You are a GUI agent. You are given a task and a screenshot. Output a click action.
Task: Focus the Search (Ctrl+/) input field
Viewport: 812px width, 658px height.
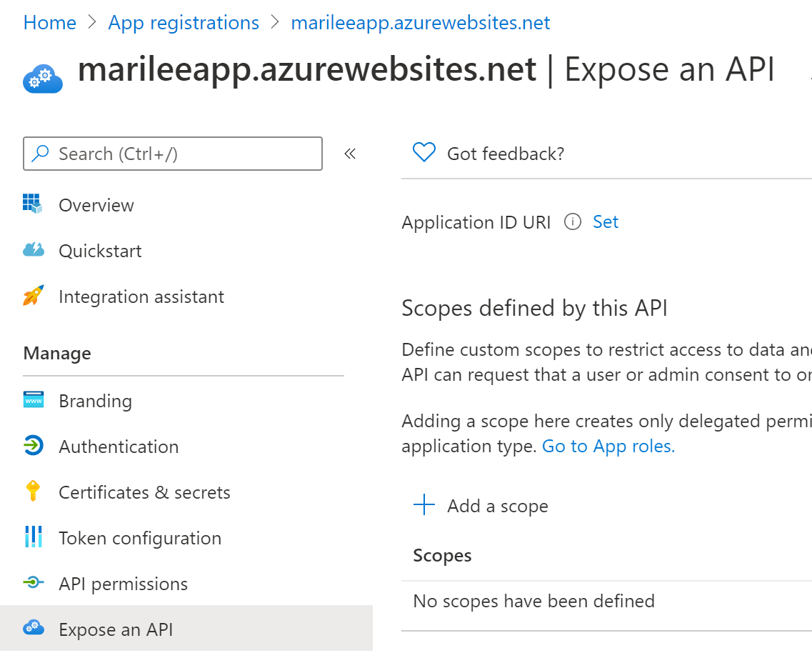coord(173,154)
